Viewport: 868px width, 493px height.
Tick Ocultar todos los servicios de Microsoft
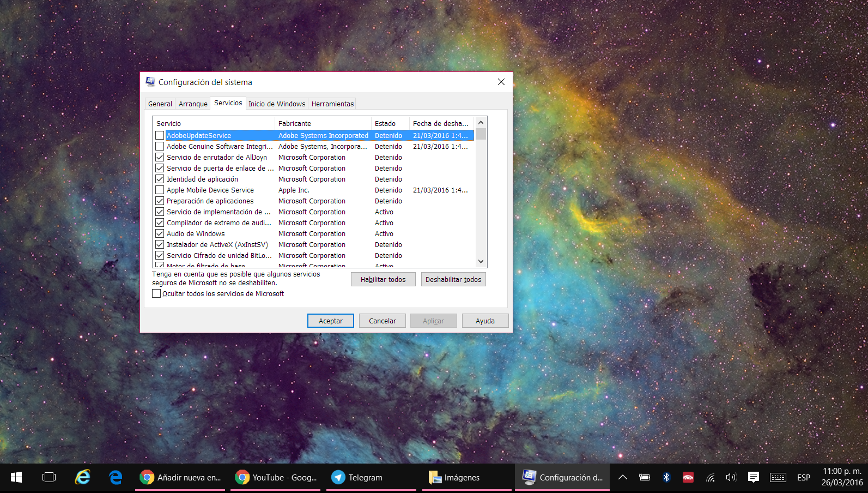[x=156, y=293]
